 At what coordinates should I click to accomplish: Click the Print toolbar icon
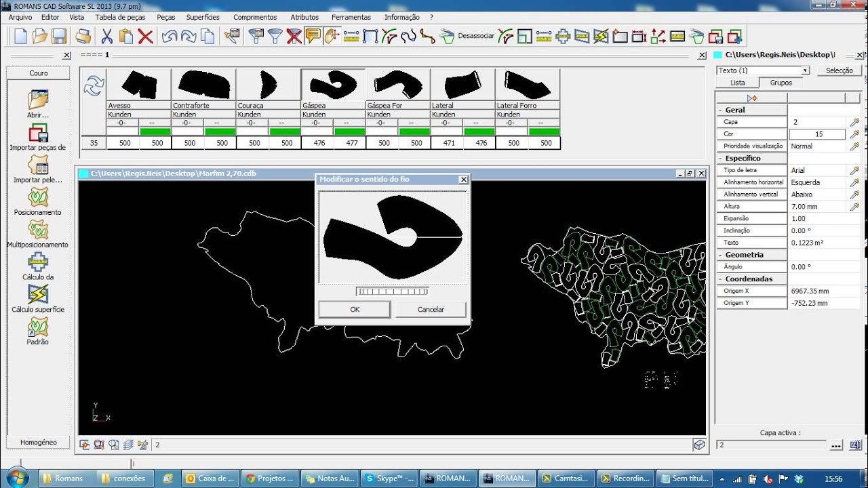pos(83,37)
